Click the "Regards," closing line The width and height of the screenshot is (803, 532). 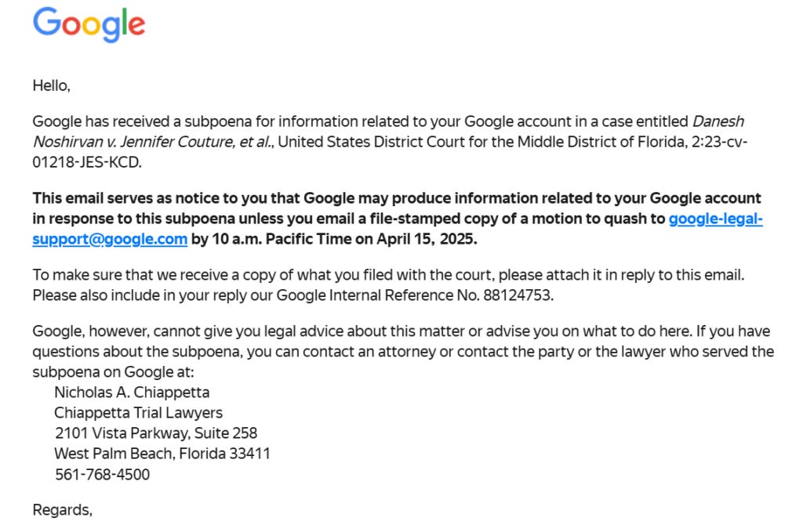(63, 510)
